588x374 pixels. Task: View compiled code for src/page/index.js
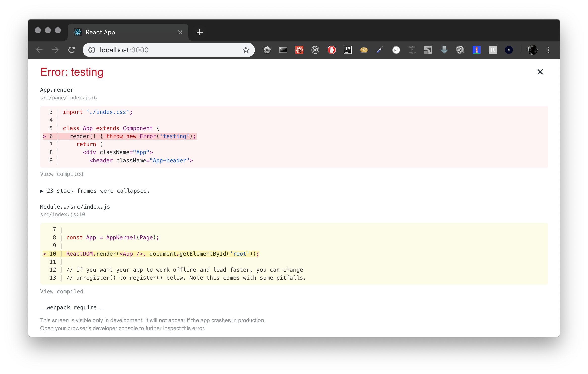[61, 174]
